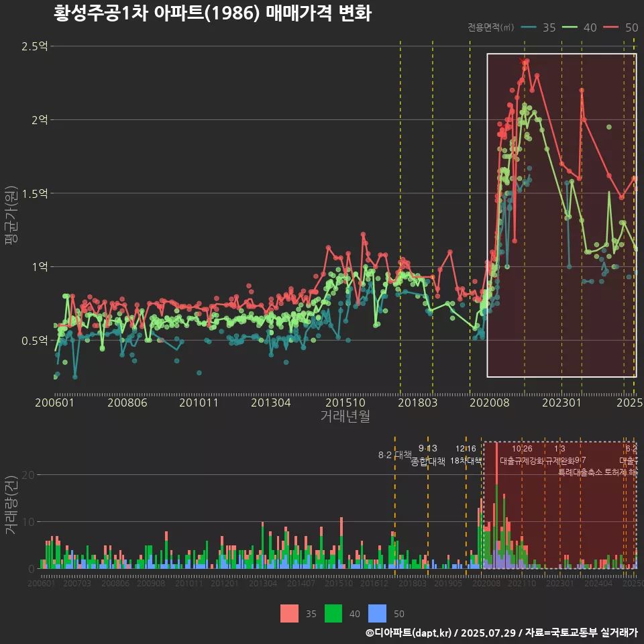Image resolution: width=644 pixels, height=644 pixels.
Task: Click the 201201 label on volume chart
Action: point(224,583)
